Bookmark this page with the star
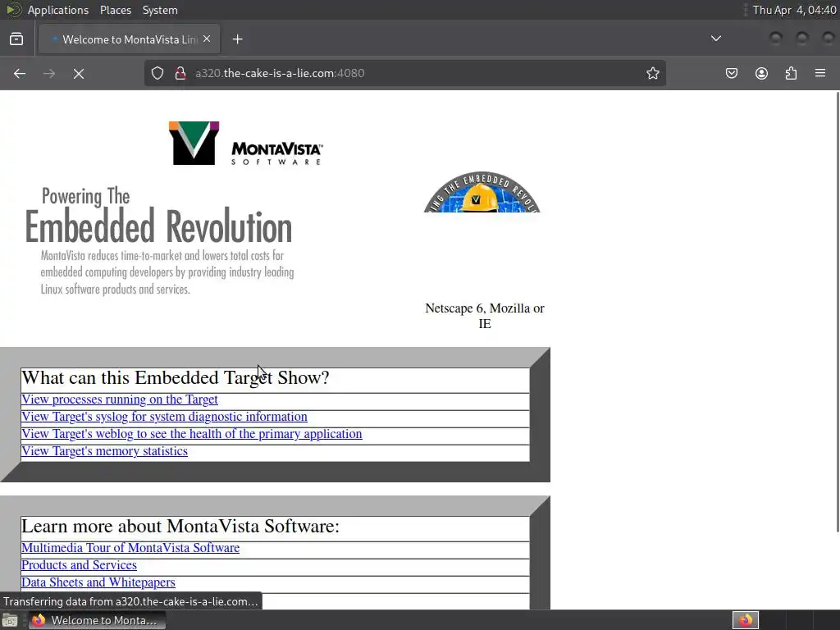Image resolution: width=840 pixels, height=630 pixels. tap(652, 73)
